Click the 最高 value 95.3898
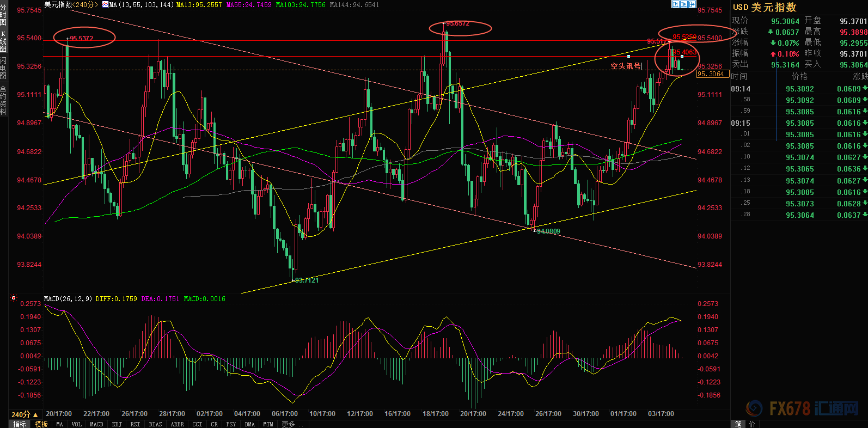The image size is (868, 428). click(853, 32)
